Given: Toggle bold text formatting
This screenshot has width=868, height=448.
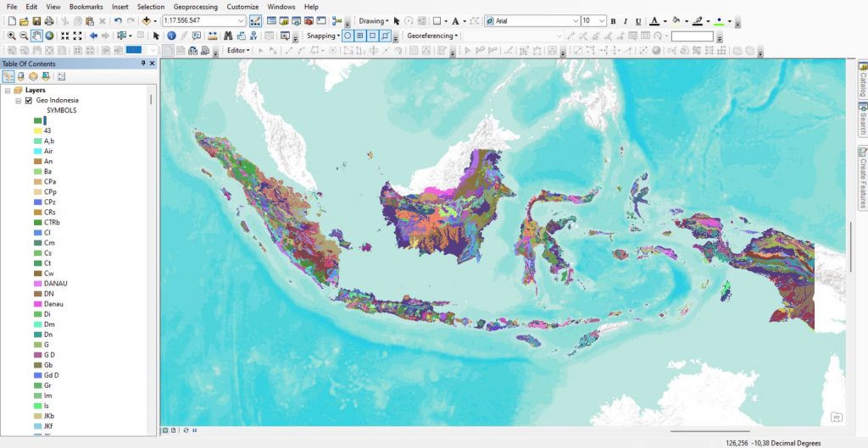Looking at the screenshot, I should click(613, 21).
